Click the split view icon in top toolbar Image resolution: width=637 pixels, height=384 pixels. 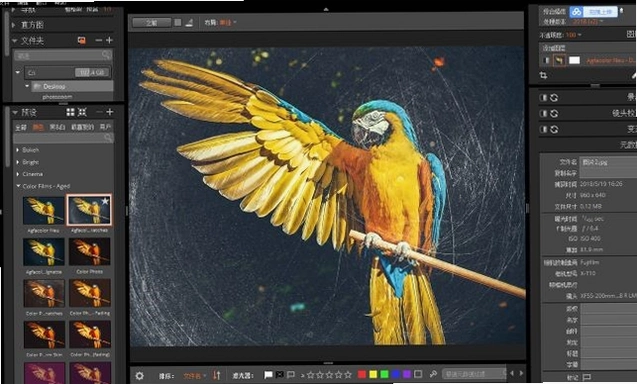pyautogui.click(x=189, y=23)
